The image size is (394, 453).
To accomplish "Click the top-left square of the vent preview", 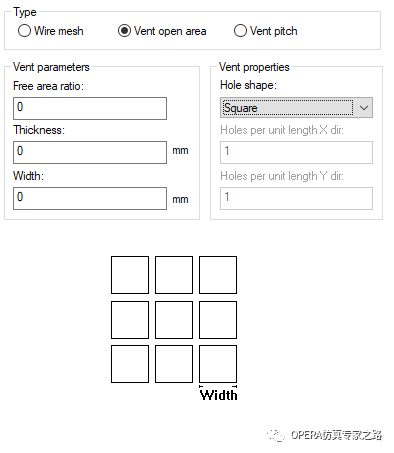I will tap(130, 275).
